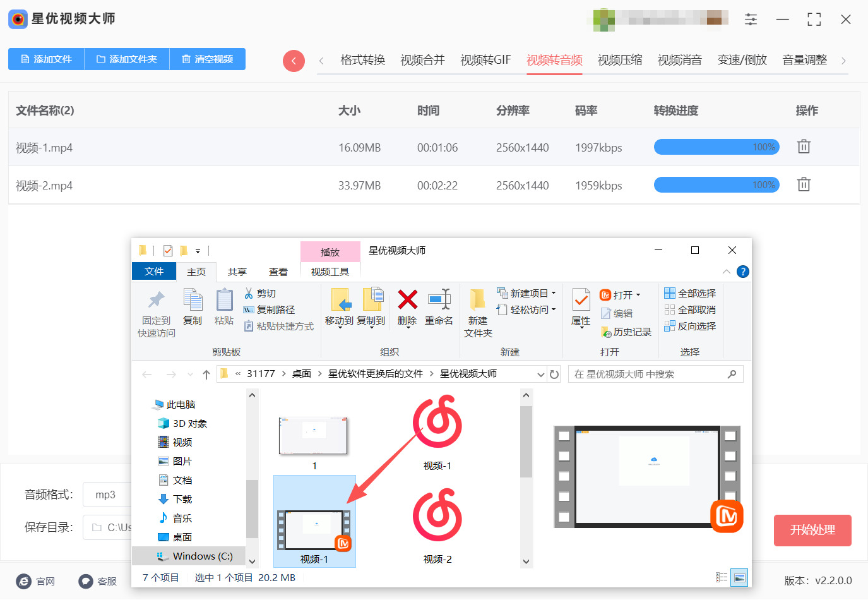Click the 在 星优视频大师 中搜索 box

coord(655,375)
